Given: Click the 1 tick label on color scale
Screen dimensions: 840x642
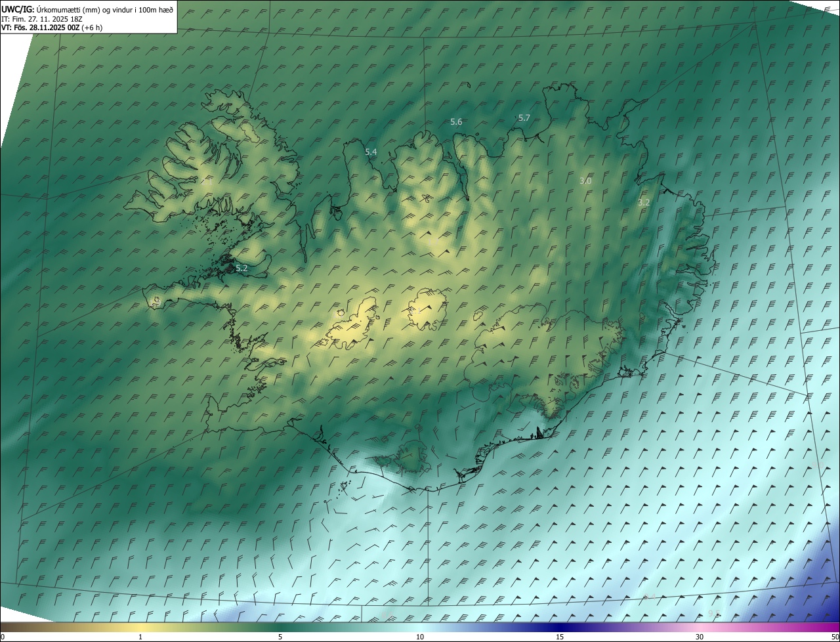Looking at the screenshot, I should (x=140, y=637).
